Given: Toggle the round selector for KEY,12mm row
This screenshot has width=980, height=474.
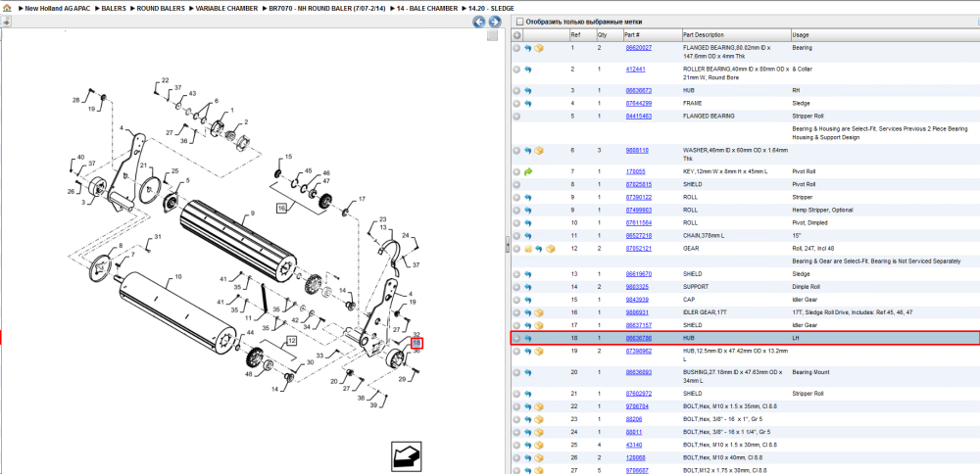Looking at the screenshot, I should pyautogui.click(x=516, y=171).
